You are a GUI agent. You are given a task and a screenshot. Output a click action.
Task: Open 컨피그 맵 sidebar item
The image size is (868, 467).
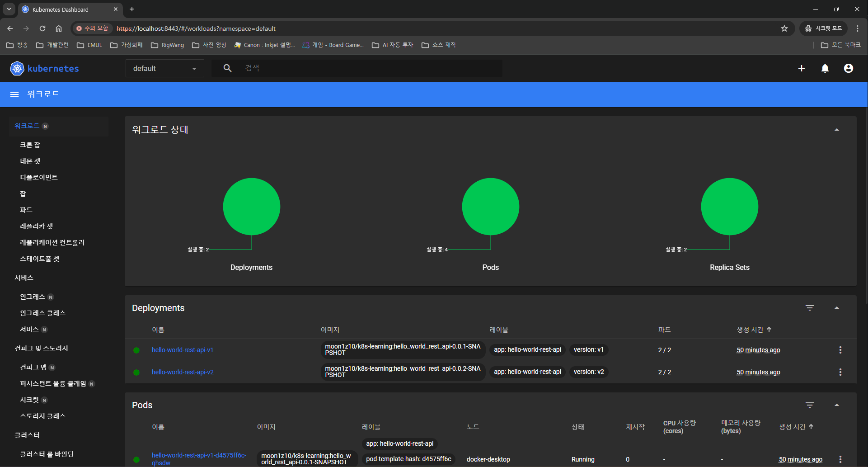pyautogui.click(x=33, y=367)
